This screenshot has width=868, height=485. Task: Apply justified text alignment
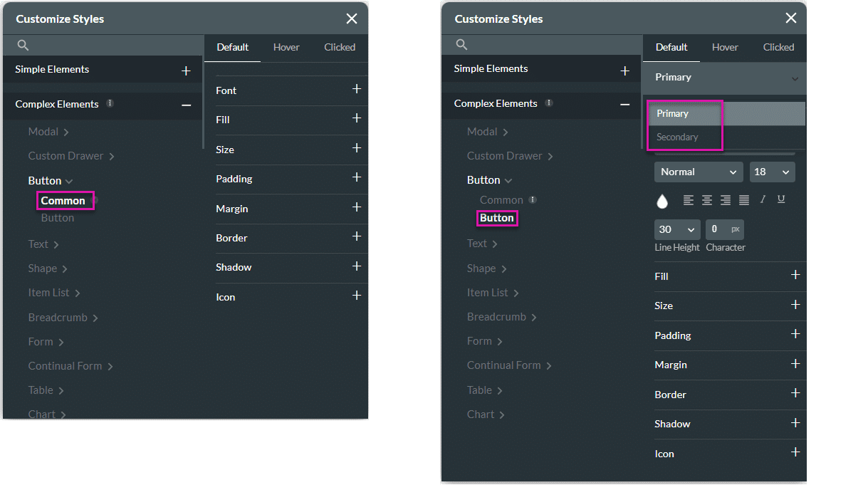743,200
